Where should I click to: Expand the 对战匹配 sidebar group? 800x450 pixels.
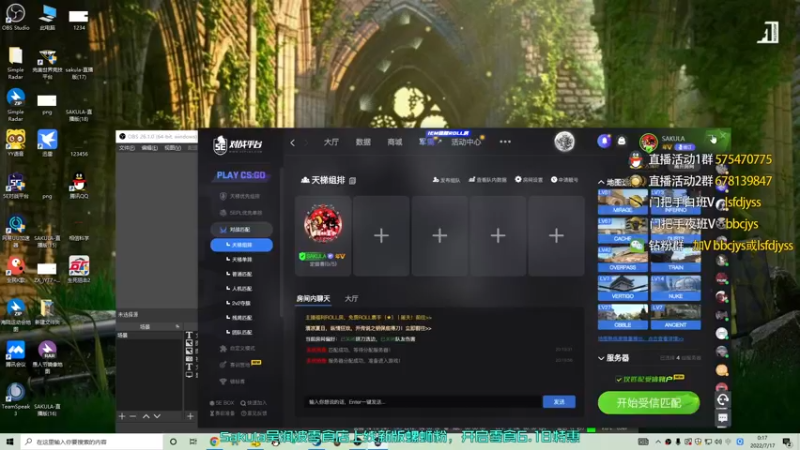[x=241, y=230]
